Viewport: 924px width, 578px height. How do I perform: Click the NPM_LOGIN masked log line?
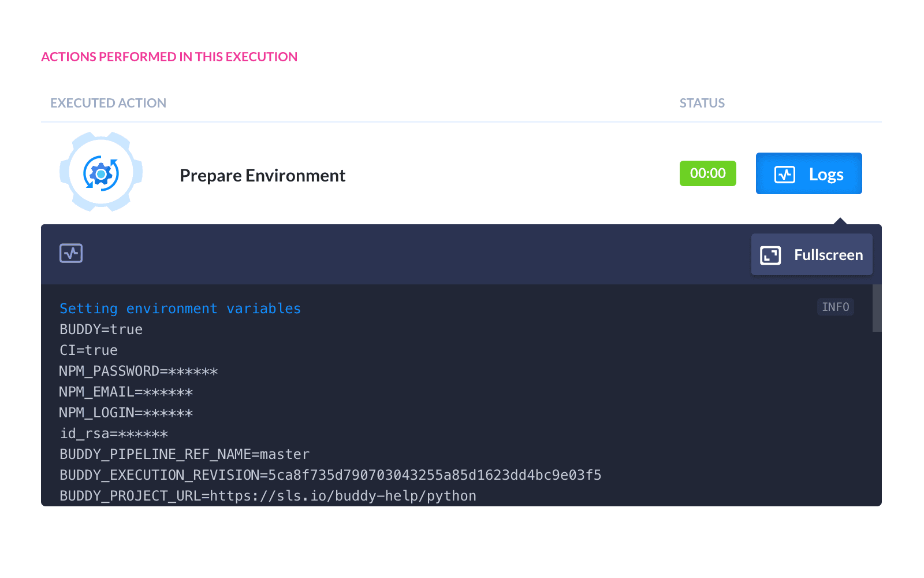click(126, 413)
